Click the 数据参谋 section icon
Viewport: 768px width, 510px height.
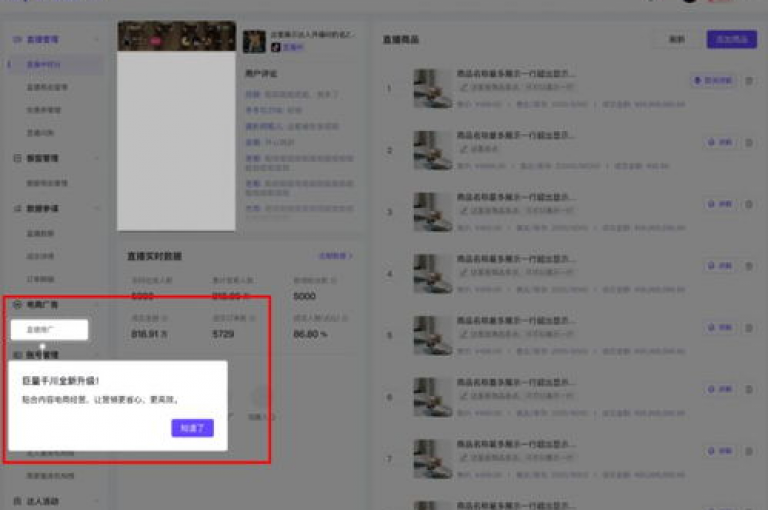pyautogui.click(x=17, y=209)
